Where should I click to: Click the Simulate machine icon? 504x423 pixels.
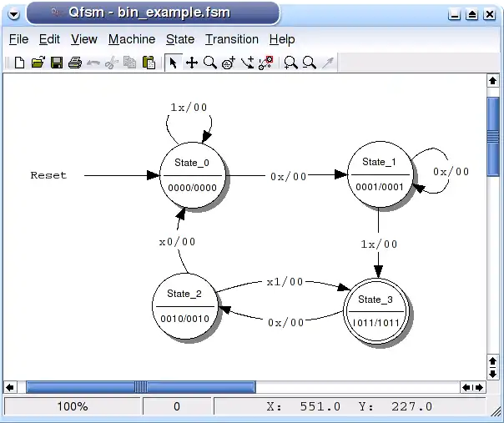pyautogui.click(x=266, y=63)
